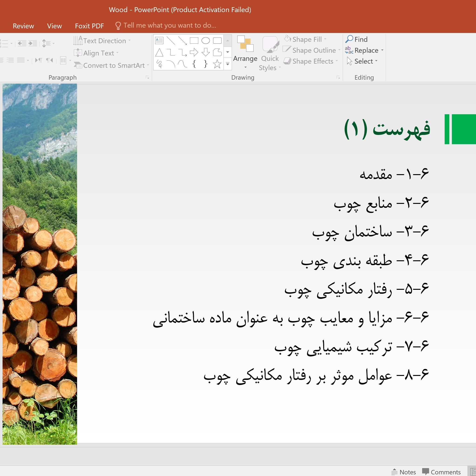Open Drawing format shape dialog launcher
Viewport: 476px width, 476px height.
[x=338, y=77]
